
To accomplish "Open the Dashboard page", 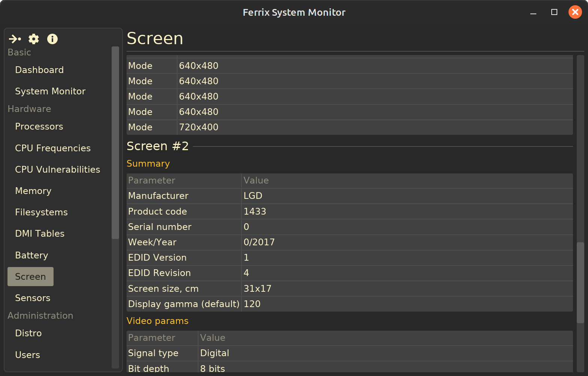I will [39, 70].
